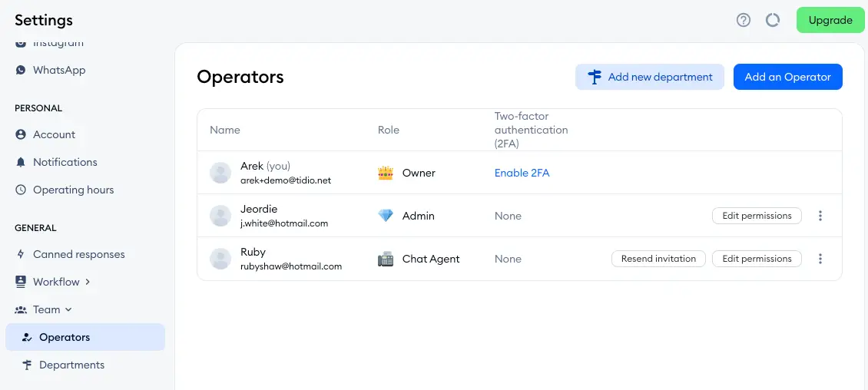Click the phone icon beside Chat Agent

pos(386,259)
